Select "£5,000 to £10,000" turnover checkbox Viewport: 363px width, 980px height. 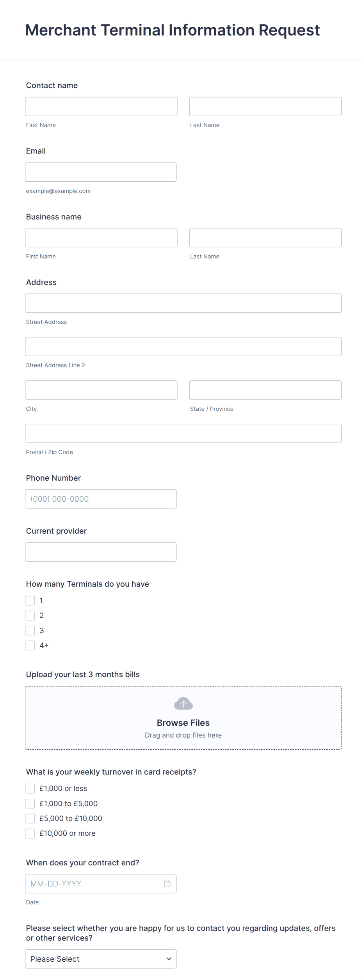click(x=30, y=818)
